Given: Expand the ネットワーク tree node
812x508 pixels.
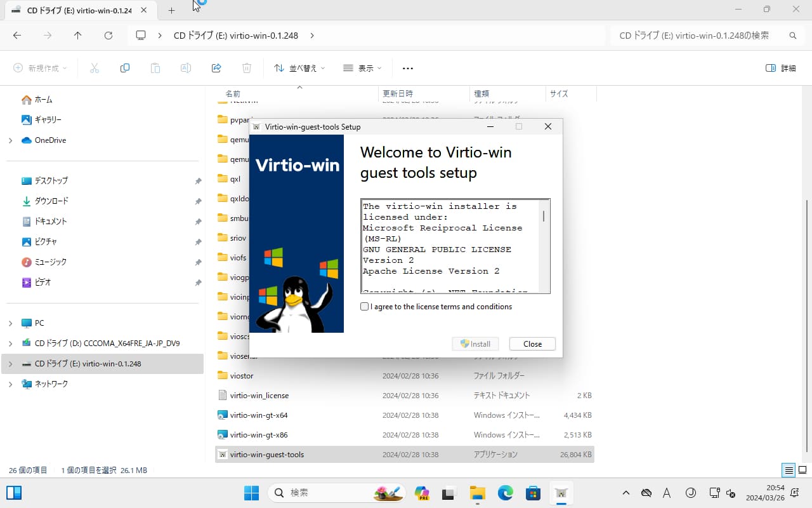Looking at the screenshot, I should tap(10, 384).
